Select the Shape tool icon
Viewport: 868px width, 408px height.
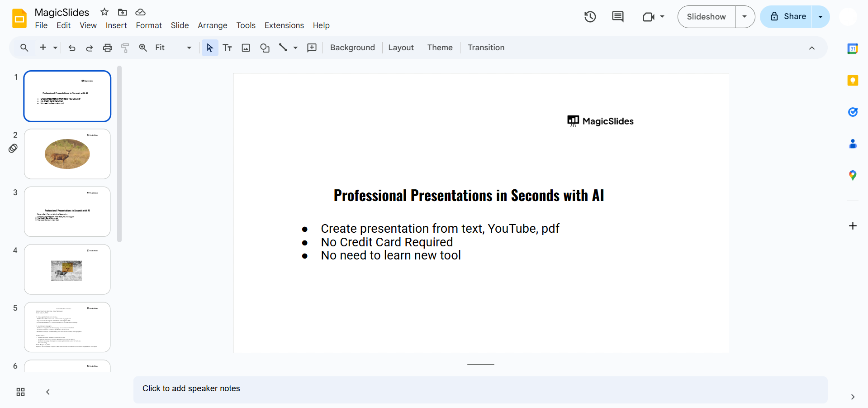pyautogui.click(x=265, y=48)
